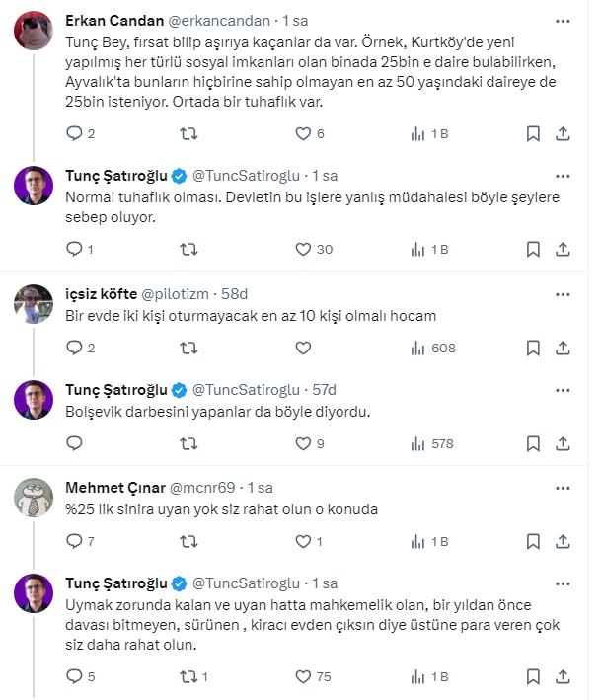Open more options on içsiz köfte's tweet
The width and height of the screenshot is (602, 700).
pyautogui.click(x=563, y=294)
